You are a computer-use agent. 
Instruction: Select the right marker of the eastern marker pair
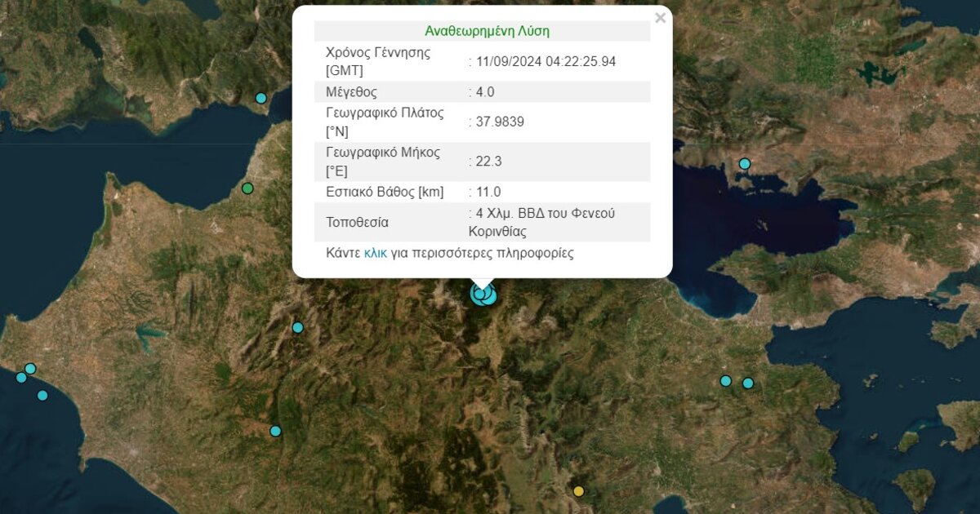tap(748, 383)
